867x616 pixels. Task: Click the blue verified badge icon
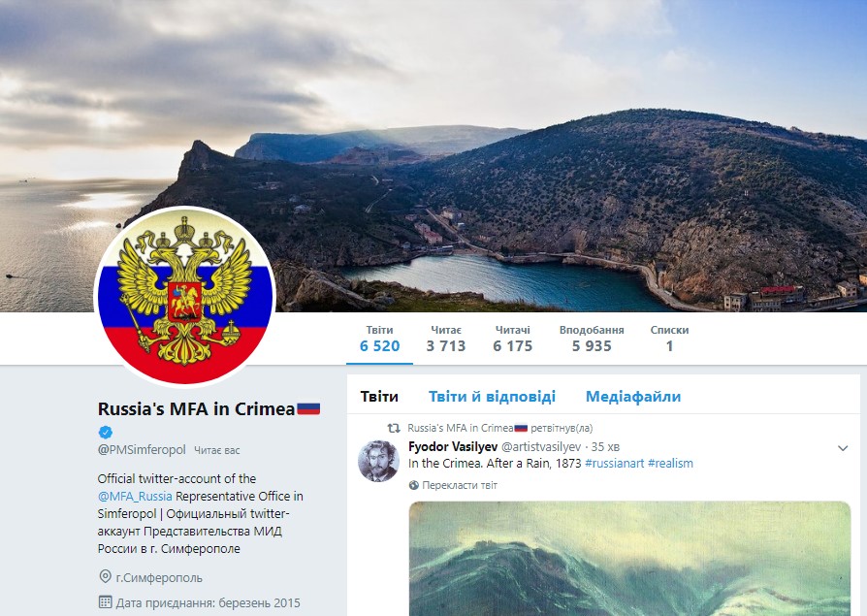point(105,432)
